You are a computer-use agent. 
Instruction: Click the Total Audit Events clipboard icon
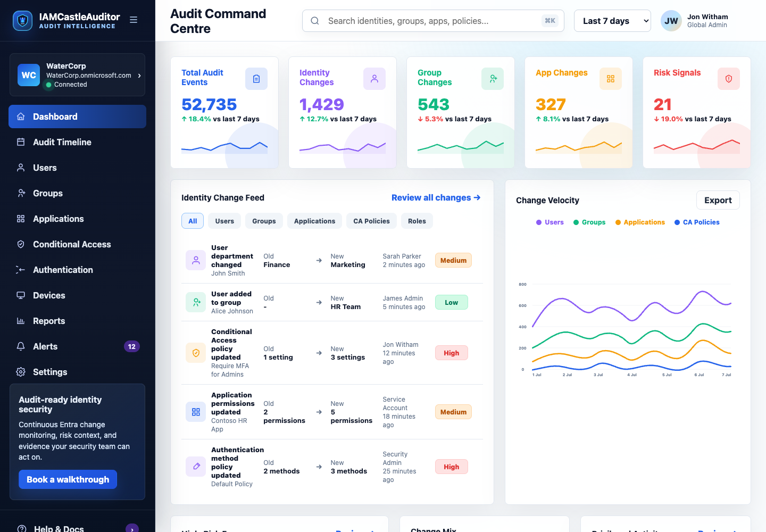[x=256, y=79]
